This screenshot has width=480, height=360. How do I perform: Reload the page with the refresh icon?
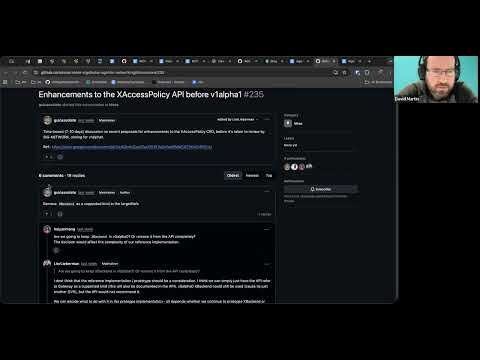tap(25, 73)
